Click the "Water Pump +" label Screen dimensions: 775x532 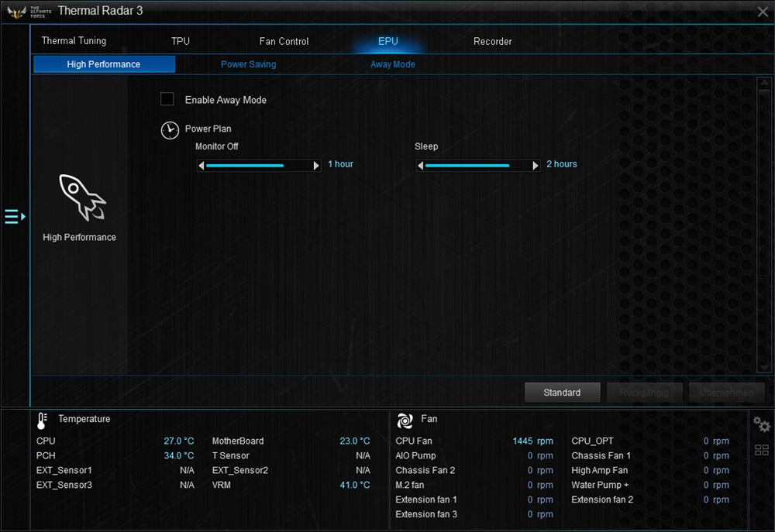pyautogui.click(x=600, y=485)
